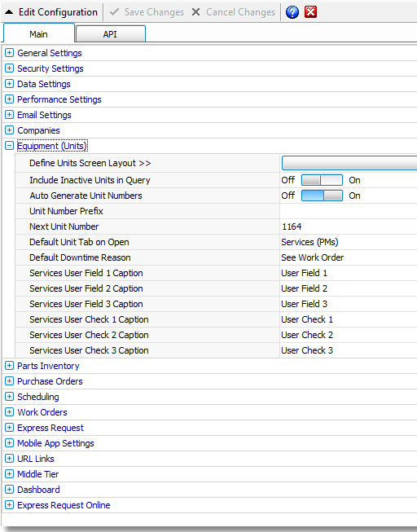Click Work Orders label
Screen dimensions: 417x532
[42, 412]
